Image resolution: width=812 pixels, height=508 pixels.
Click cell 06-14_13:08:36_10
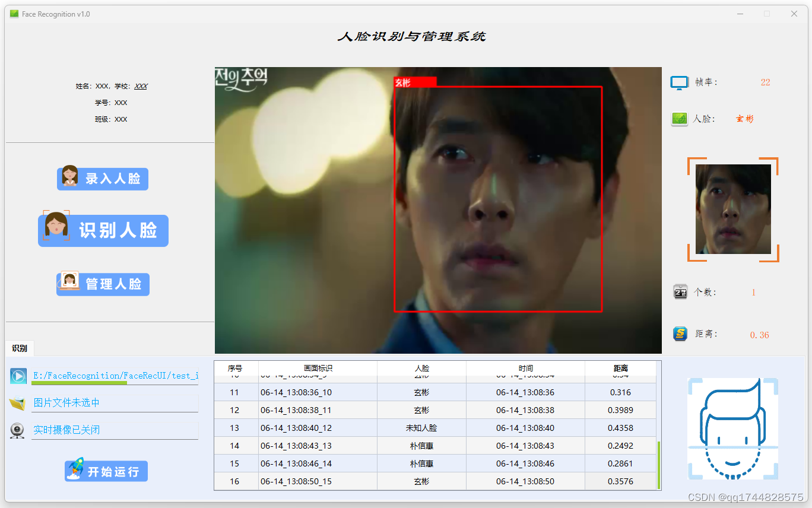(x=318, y=392)
